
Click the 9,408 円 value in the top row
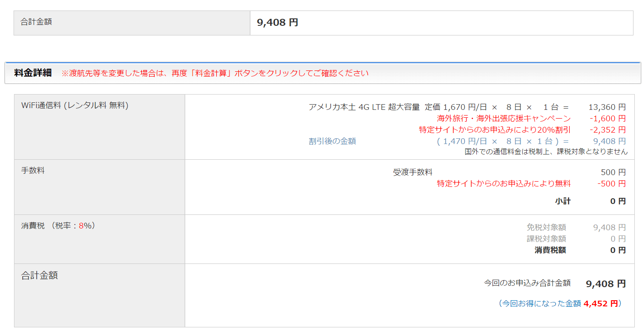(x=278, y=23)
